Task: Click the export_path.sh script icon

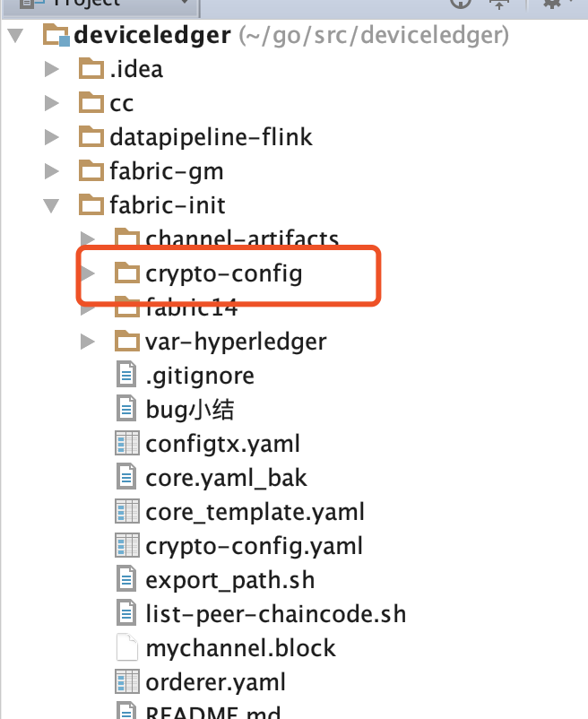Action: point(125,579)
